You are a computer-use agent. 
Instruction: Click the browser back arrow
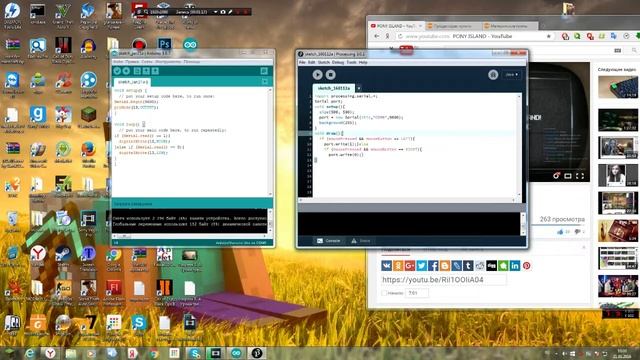(x=376, y=36)
